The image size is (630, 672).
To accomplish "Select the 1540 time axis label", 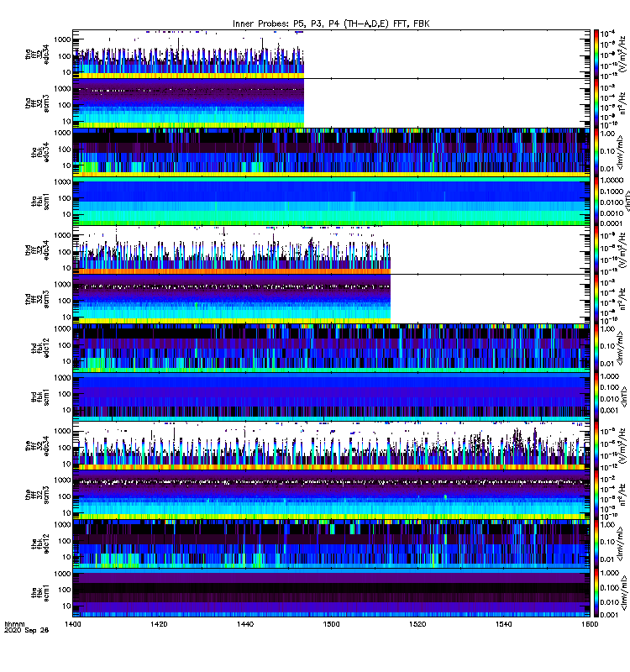I will 503,624.
